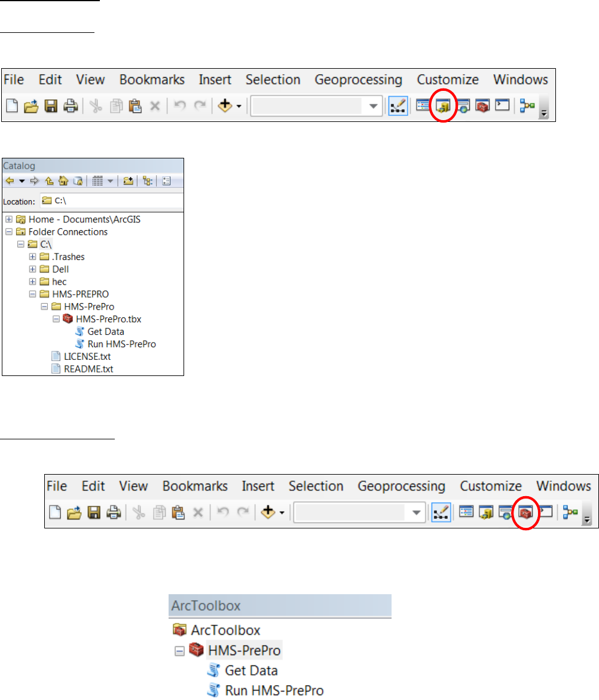Open Selection menu in upper menu bar
The height and width of the screenshot is (700, 599).
point(273,80)
